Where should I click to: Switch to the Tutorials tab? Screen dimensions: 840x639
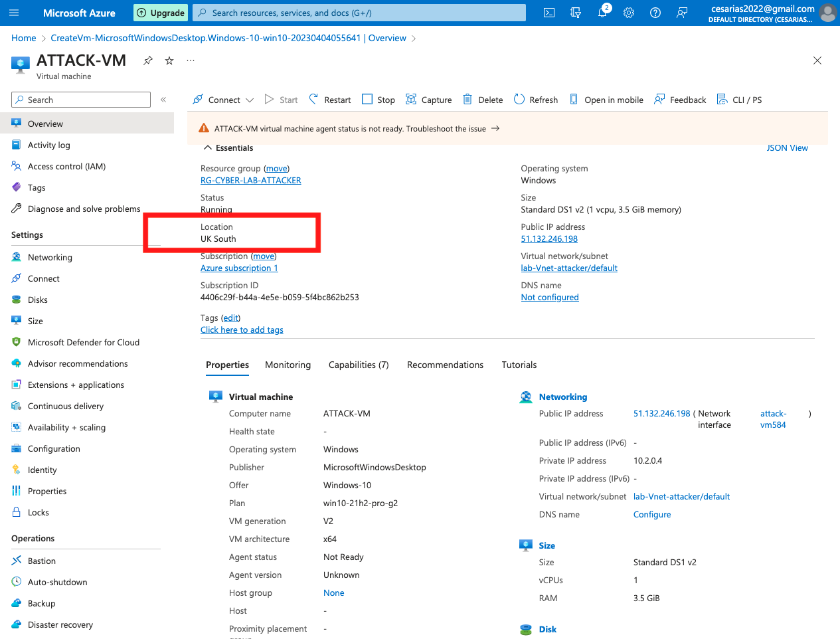coord(519,365)
